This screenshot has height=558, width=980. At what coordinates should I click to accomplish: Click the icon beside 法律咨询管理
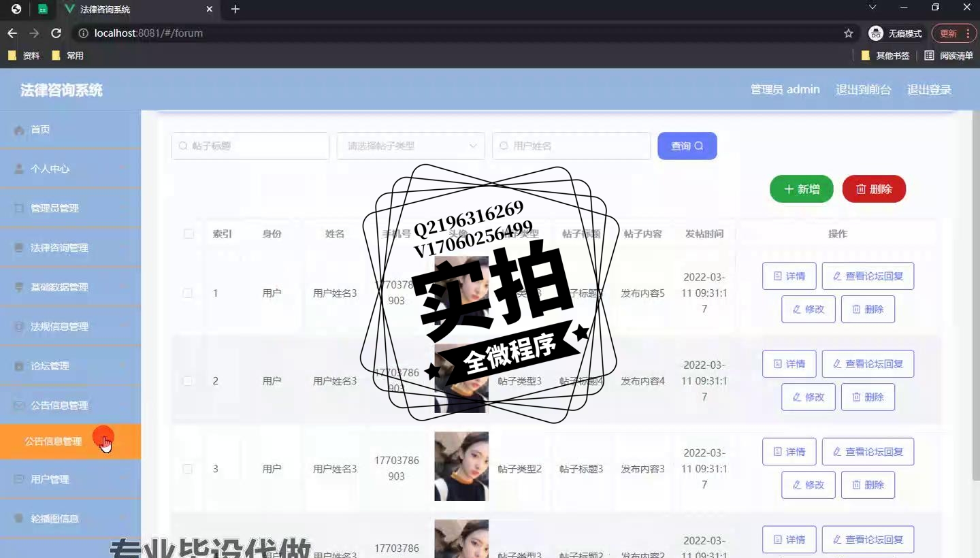[19, 248]
